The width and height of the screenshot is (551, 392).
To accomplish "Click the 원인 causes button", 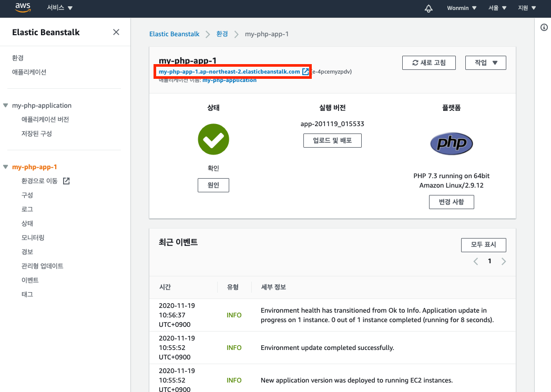I will [213, 185].
